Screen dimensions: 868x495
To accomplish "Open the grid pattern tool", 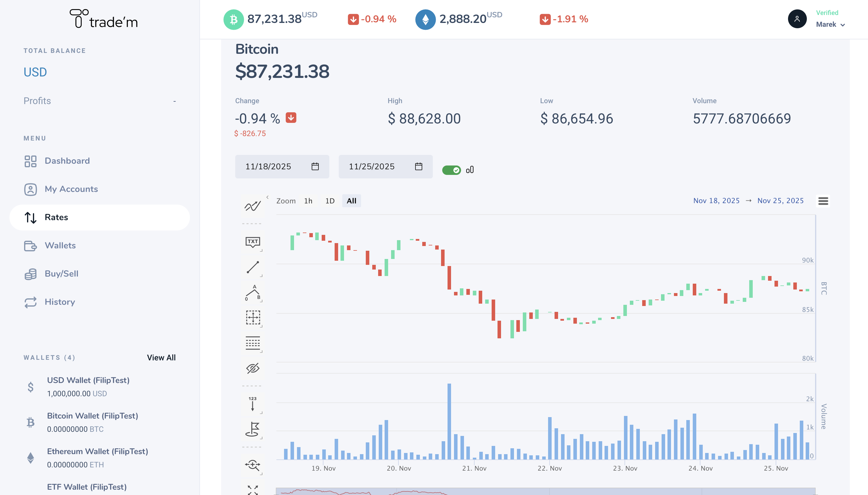I will point(253,343).
